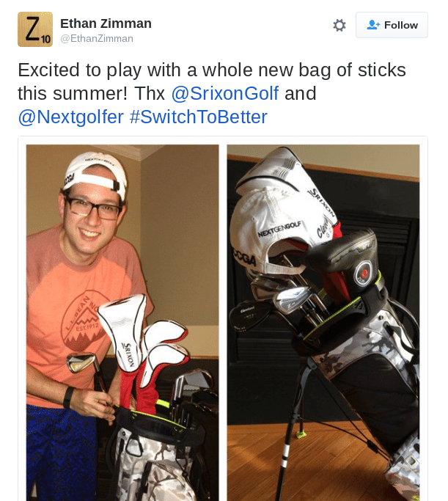Screen dimensions: 448x501
Task: Click the add-person icon in Follow button
Action: pos(373,25)
